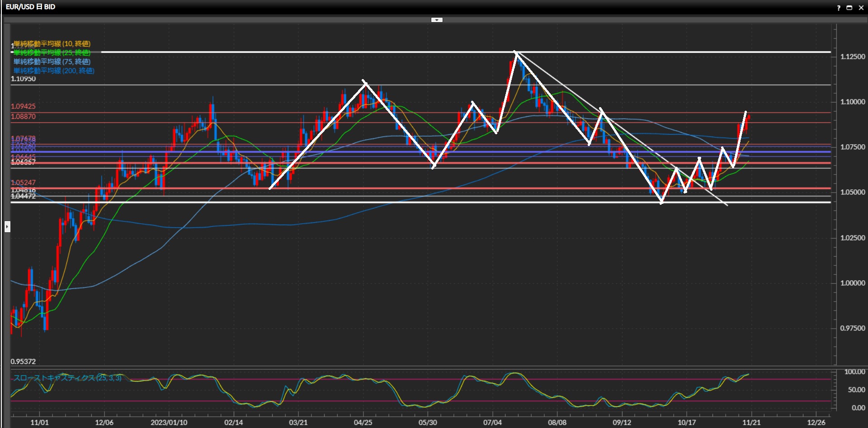868x428 pixels.
Task: Click the help question mark icon
Action: point(839,8)
